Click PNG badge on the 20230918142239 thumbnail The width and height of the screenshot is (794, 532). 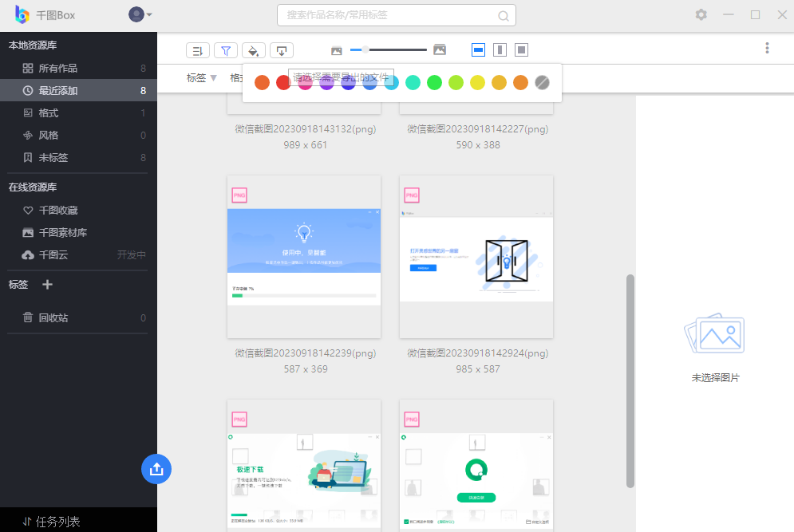[239, 195]
